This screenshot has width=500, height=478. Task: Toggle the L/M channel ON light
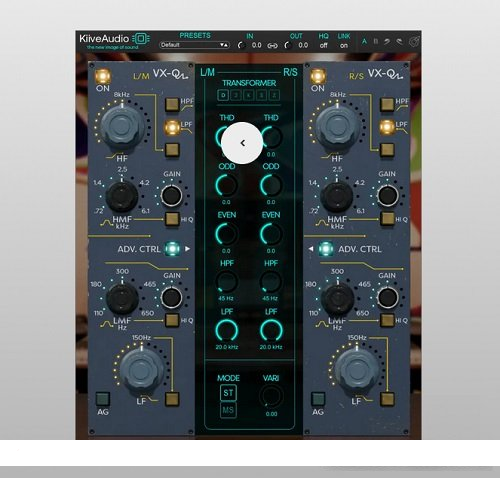(x=102, y=76)
